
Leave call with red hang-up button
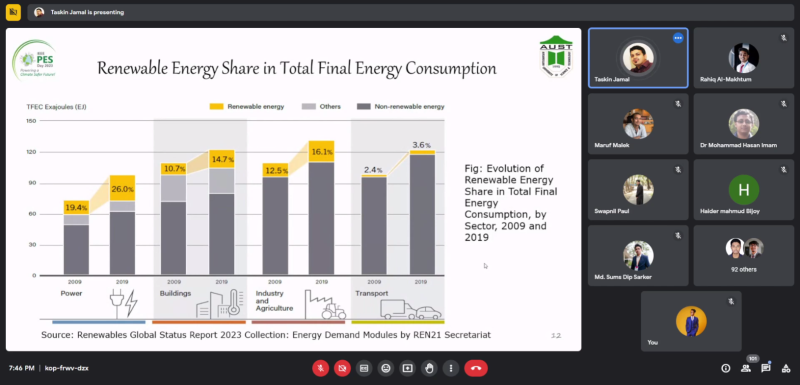coord(476,368)
